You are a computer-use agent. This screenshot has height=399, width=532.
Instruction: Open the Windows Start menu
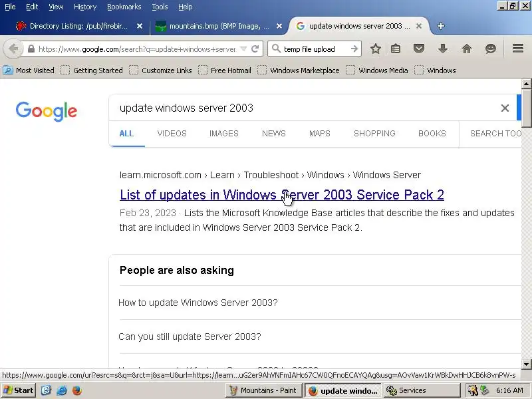[x=18, y=390]
